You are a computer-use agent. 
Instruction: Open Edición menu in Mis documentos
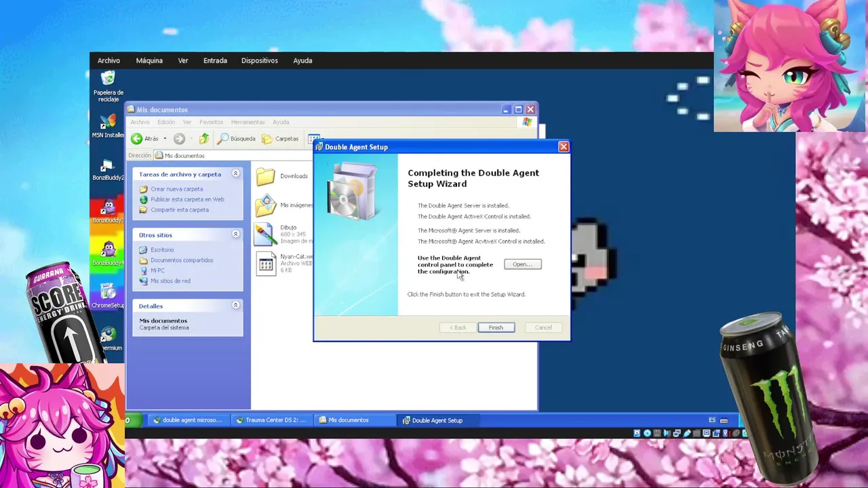(166, 122)
